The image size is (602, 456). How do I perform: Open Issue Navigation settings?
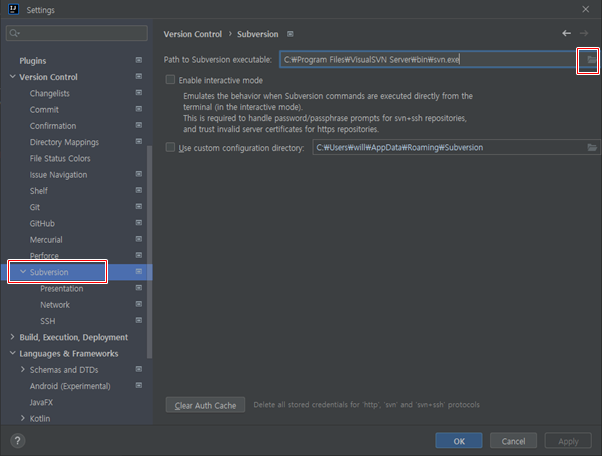pos(58,175)
